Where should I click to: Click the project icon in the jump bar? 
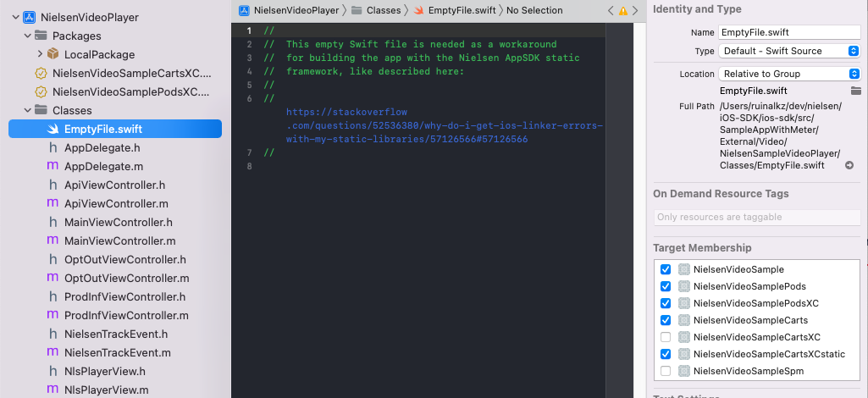pyautogui.click(x=244, y=10)
